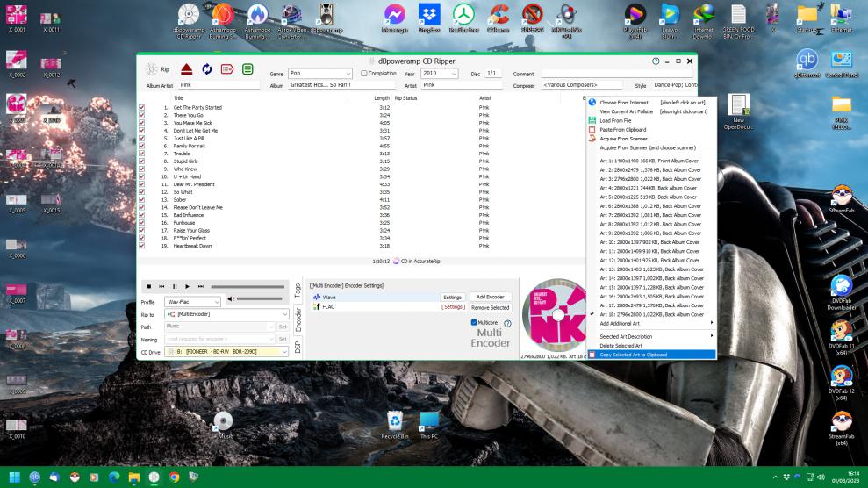Click the help question mark in title bar

(656, 60)
